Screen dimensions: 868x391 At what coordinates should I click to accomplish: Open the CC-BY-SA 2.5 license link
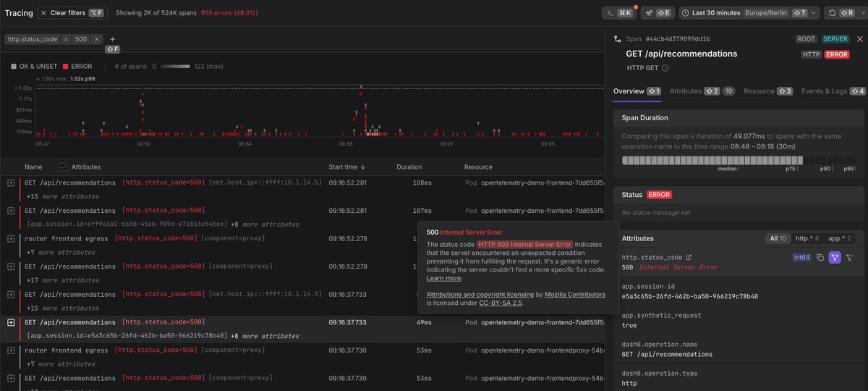[x=500, y=303]
